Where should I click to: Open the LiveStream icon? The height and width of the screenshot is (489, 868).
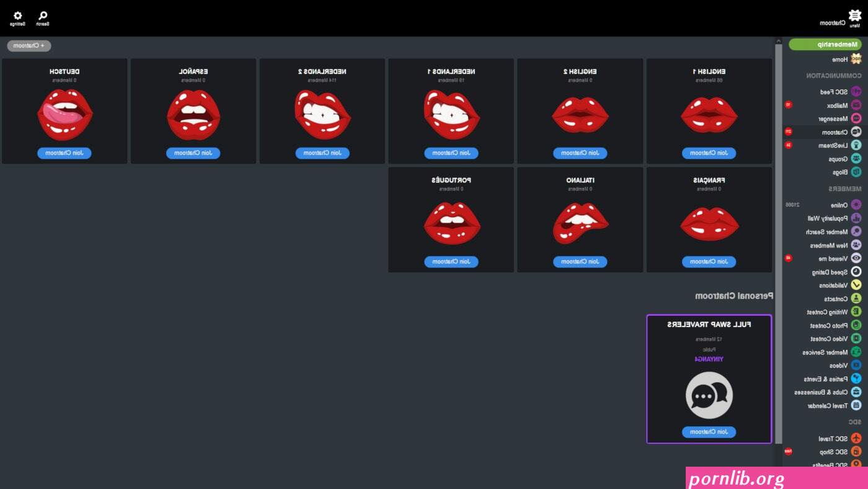point(856,145)
